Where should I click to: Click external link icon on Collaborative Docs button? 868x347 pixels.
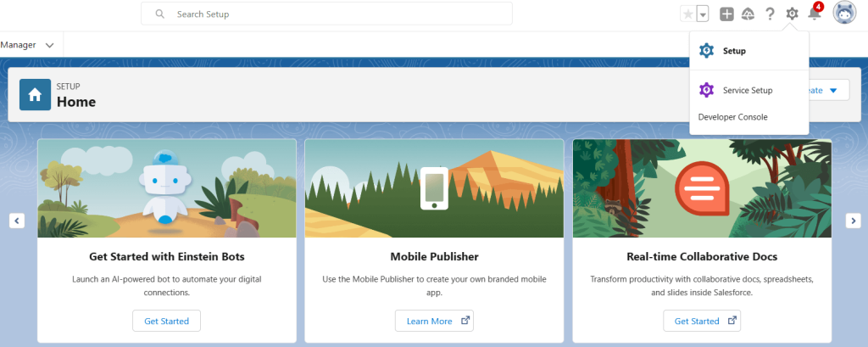(732, 321)
